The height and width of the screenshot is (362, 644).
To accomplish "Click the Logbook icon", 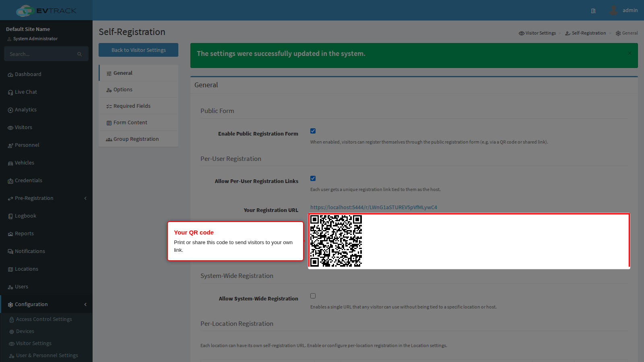I will click(x=10, y=216).
